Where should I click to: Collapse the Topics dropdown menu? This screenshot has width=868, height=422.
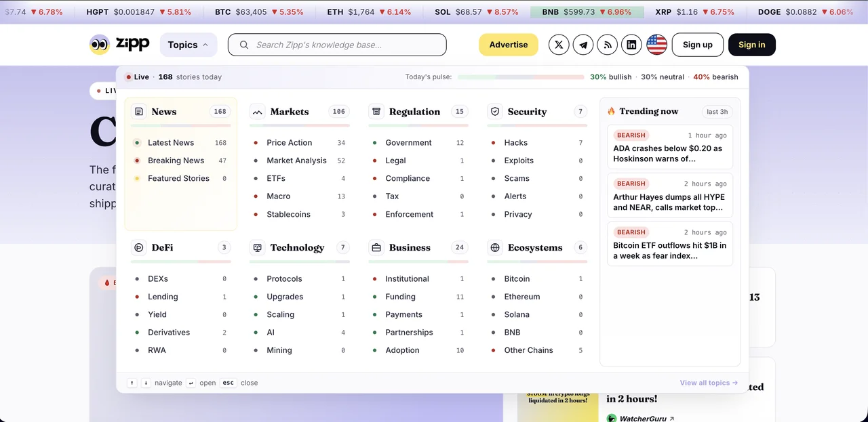[189, 45]
